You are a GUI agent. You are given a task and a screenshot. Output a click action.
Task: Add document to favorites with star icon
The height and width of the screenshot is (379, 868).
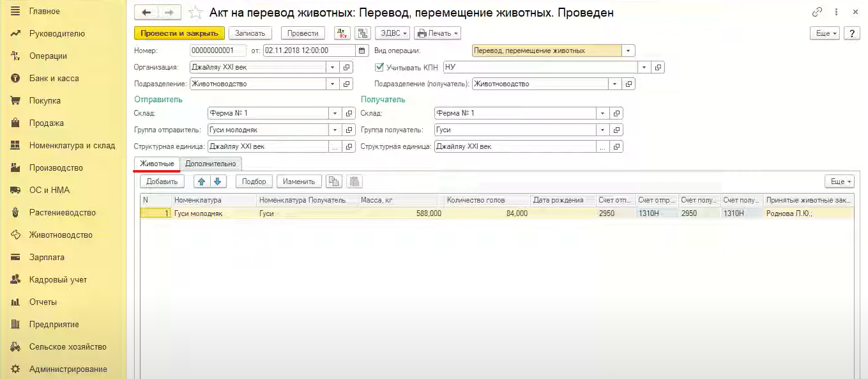[197, 13]
